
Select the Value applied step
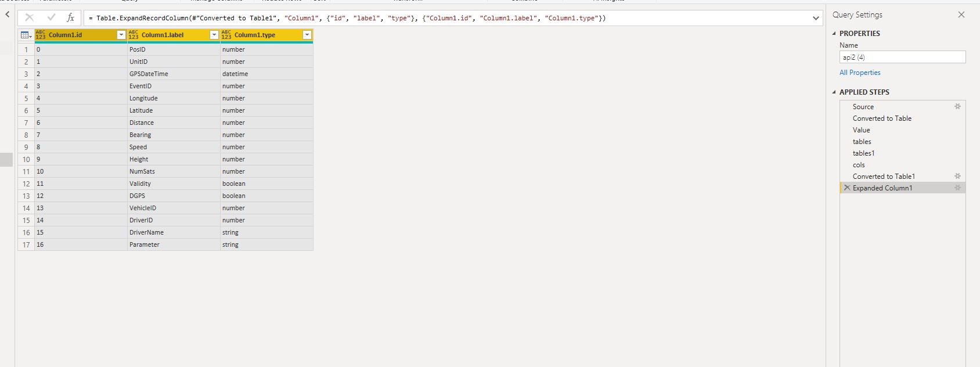point(902,129)
